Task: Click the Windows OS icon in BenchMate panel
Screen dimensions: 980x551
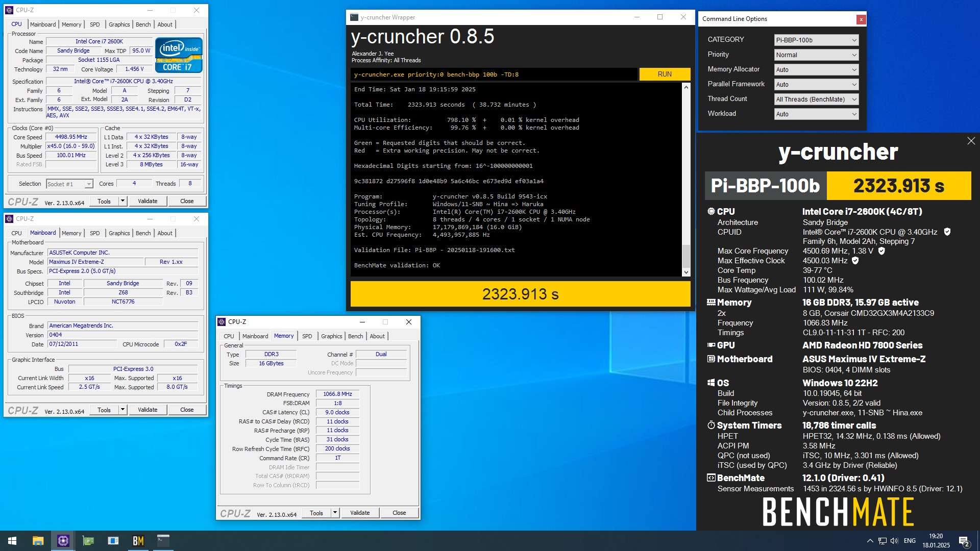Action: (x=711, y=383)
